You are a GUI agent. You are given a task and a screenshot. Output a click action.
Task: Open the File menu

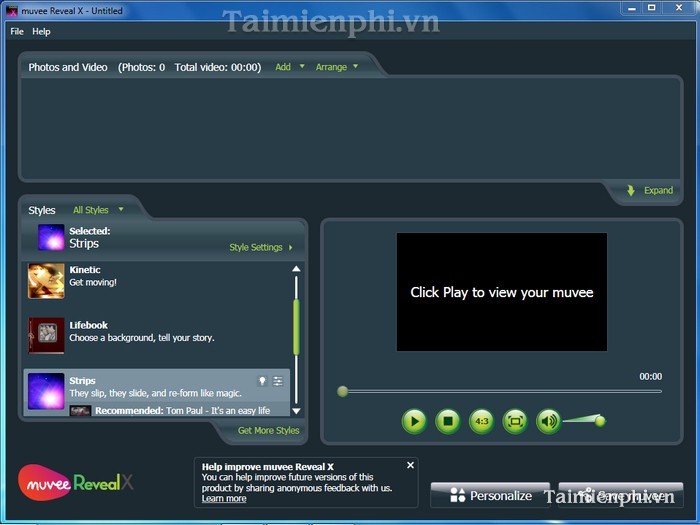(x=17, y=31)
